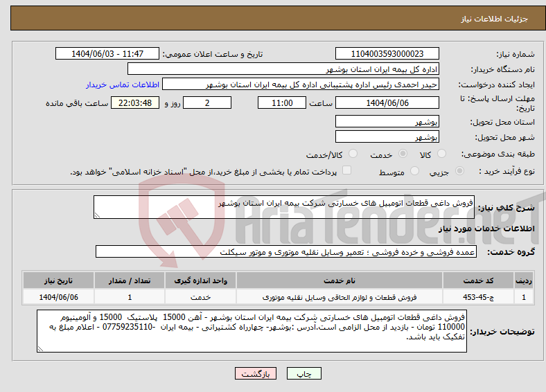Viewport: 546px width, 392px height.
Task: Click the تعداد / مقدار column header
Action: [130, 280]
